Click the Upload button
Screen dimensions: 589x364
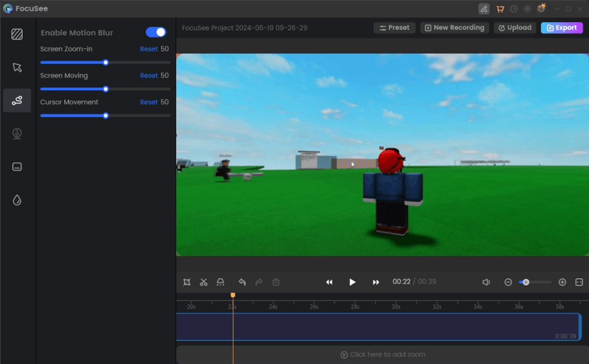(515, 28)
